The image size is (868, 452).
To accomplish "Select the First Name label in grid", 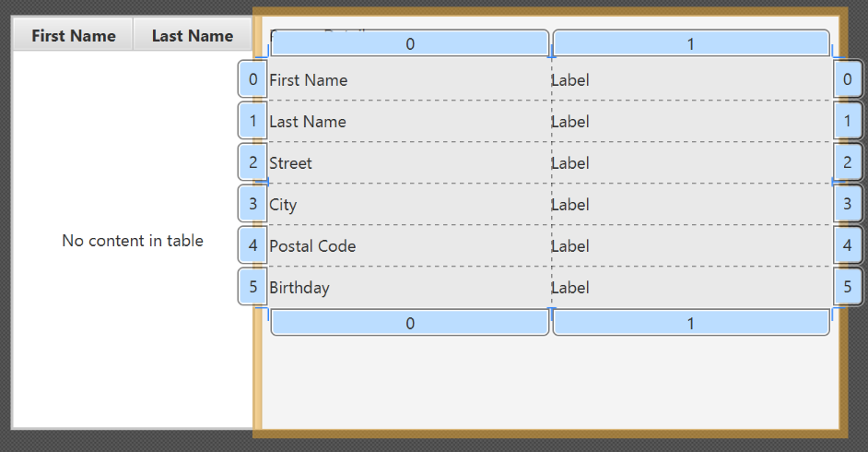I will point(308,80).
